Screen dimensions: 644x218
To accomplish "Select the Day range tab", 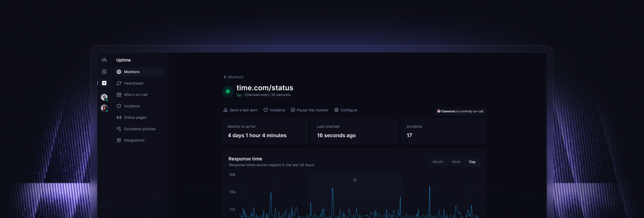I will (x=472, y=162).
